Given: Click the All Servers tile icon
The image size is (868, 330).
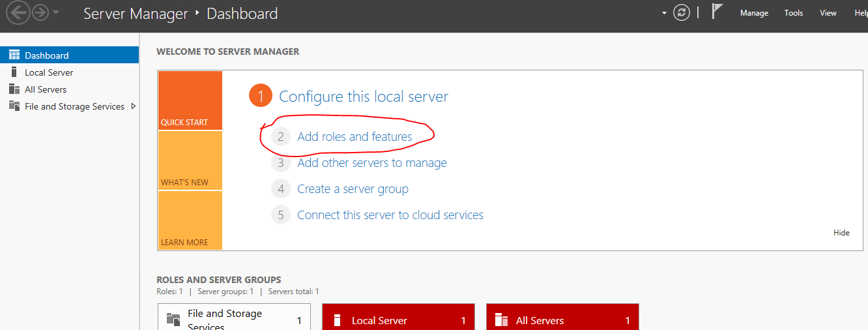Looking at the screenshot, I should [x=501, y=320].
